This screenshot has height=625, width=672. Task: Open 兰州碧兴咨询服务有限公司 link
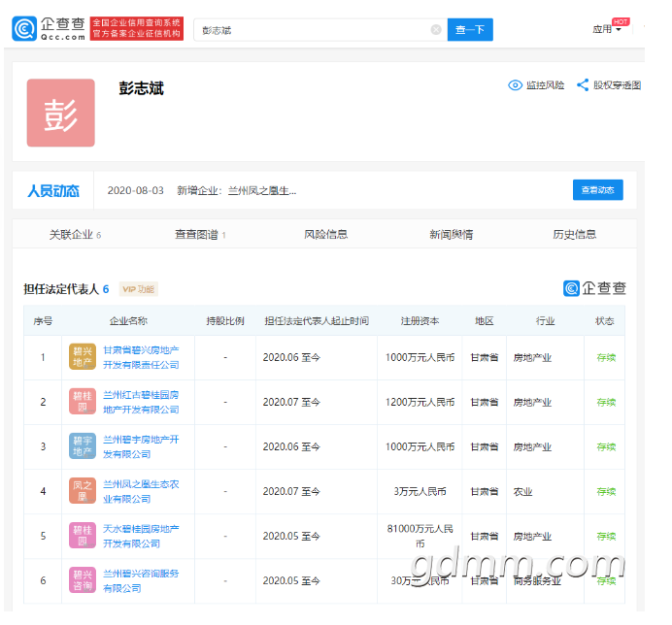click(141, 580)
